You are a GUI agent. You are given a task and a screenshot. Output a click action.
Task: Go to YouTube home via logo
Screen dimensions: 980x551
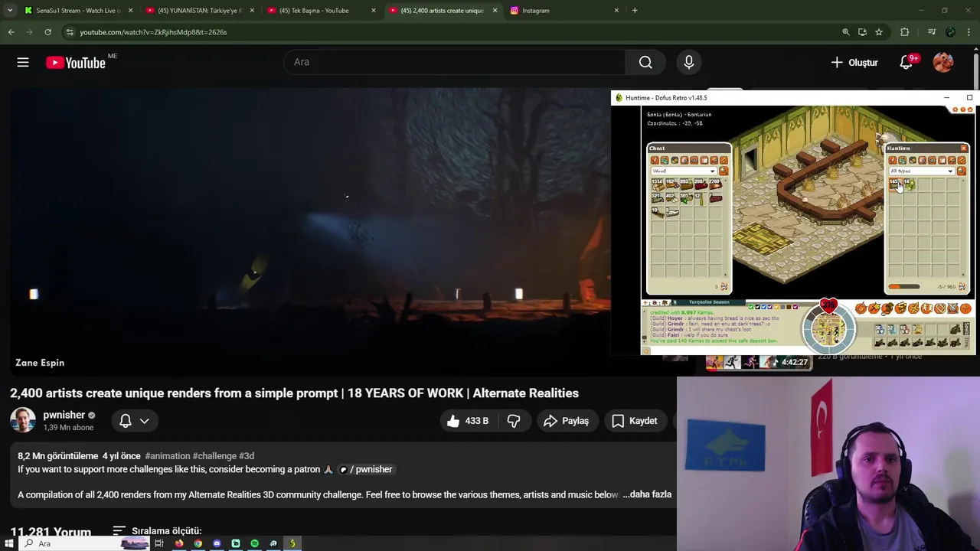coord(75,63)
